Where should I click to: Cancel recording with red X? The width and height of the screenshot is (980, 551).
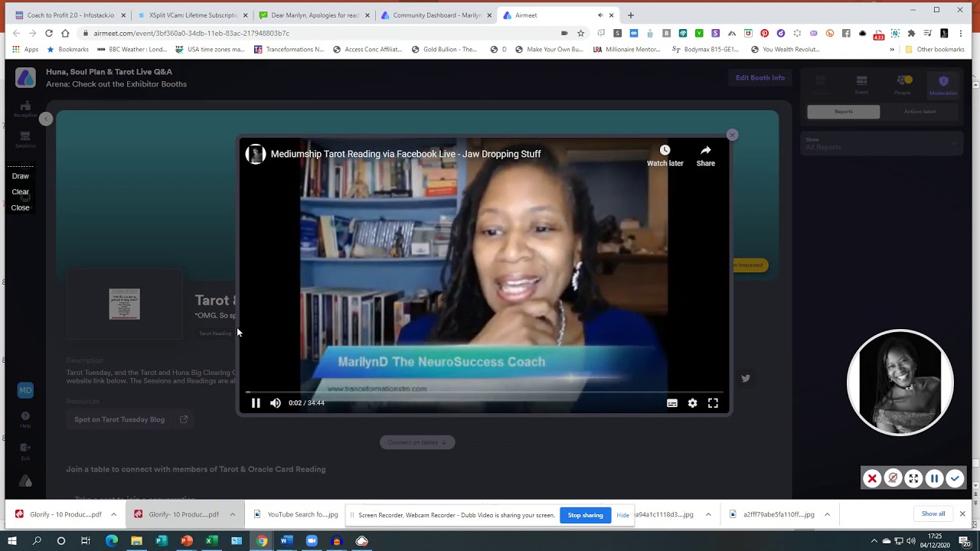click(x=872, y=479)
